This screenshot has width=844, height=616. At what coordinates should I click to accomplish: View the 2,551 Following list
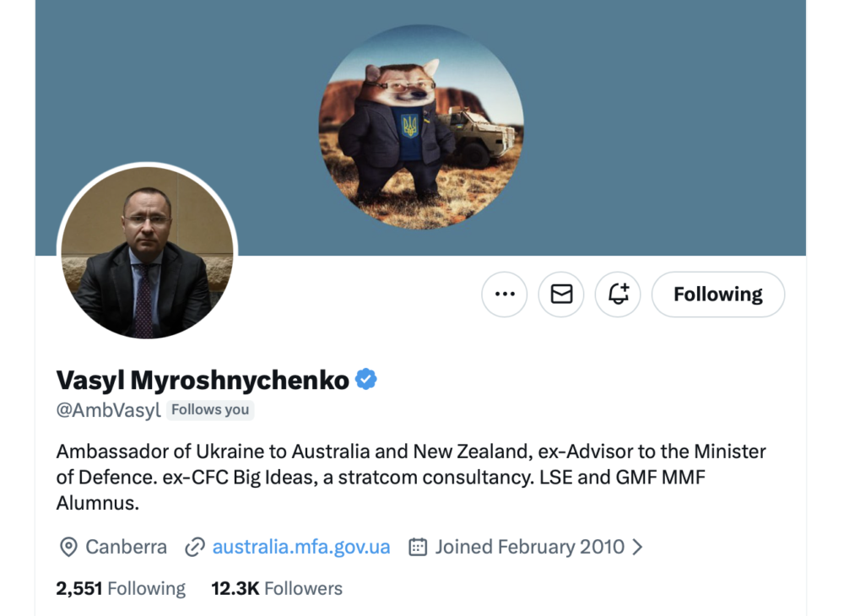point(121,588)
